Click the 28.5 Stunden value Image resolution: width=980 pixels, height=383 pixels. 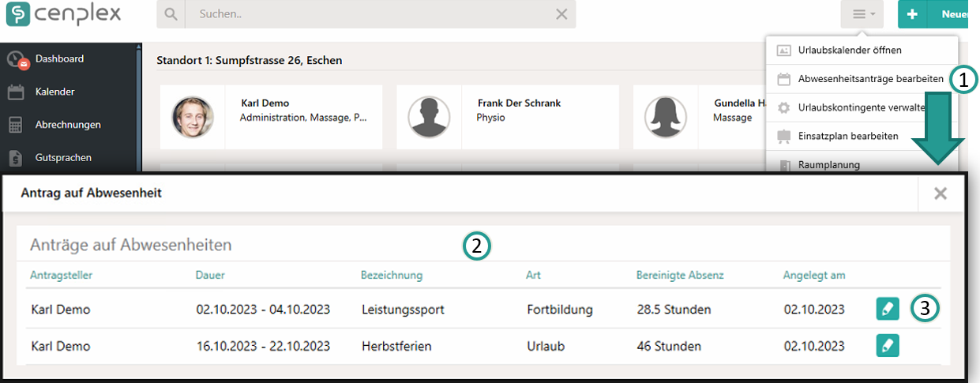click(674, 310)
